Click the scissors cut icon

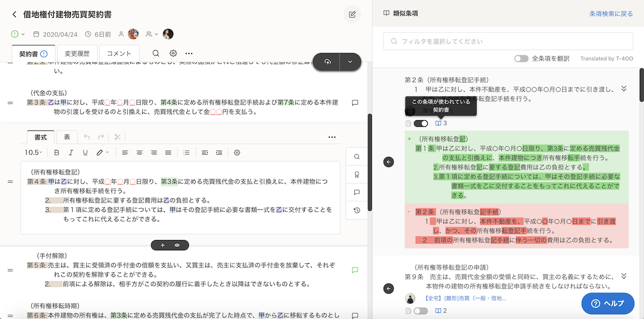pyautogui.click(x=118, y=136)
